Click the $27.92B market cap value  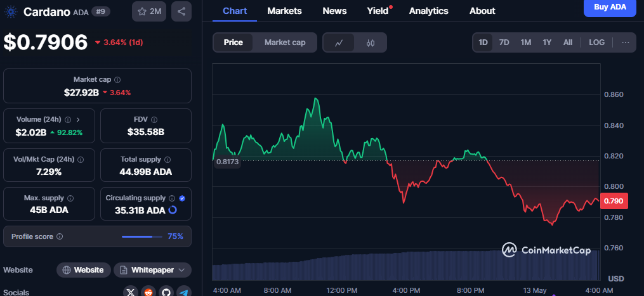point(81,93)
